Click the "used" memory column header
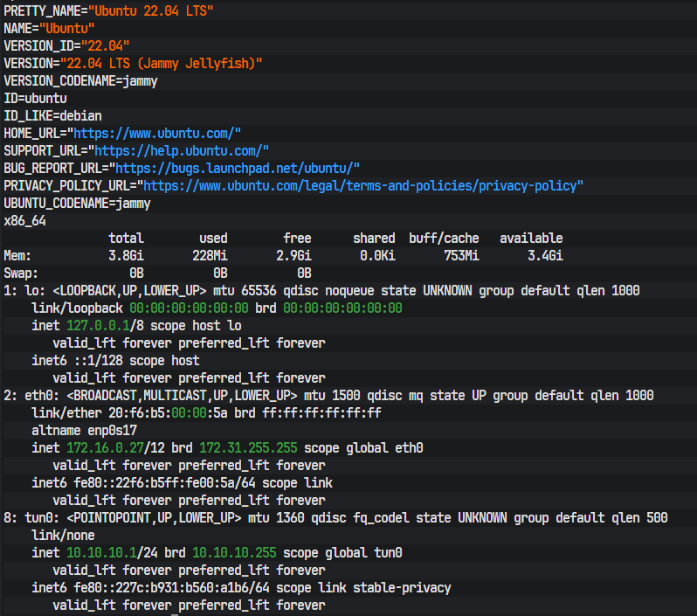This screenshot has width=697, height=616. coord(213,239)
